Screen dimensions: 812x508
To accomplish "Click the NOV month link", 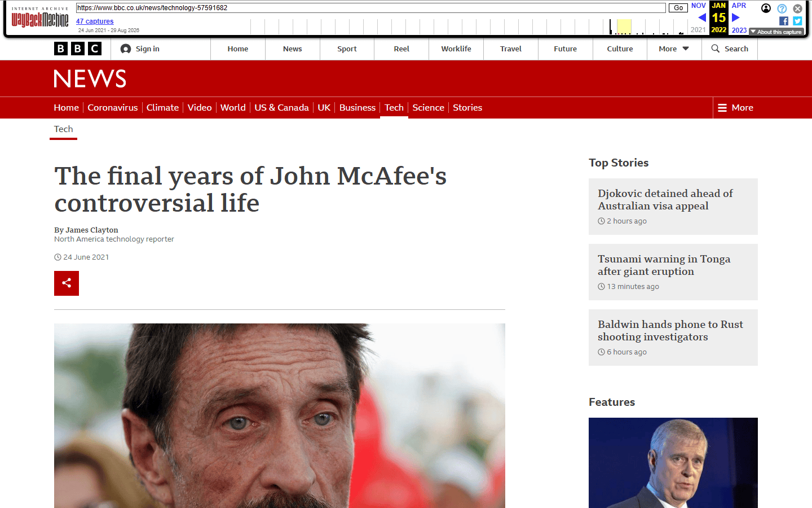I will 699,6.
